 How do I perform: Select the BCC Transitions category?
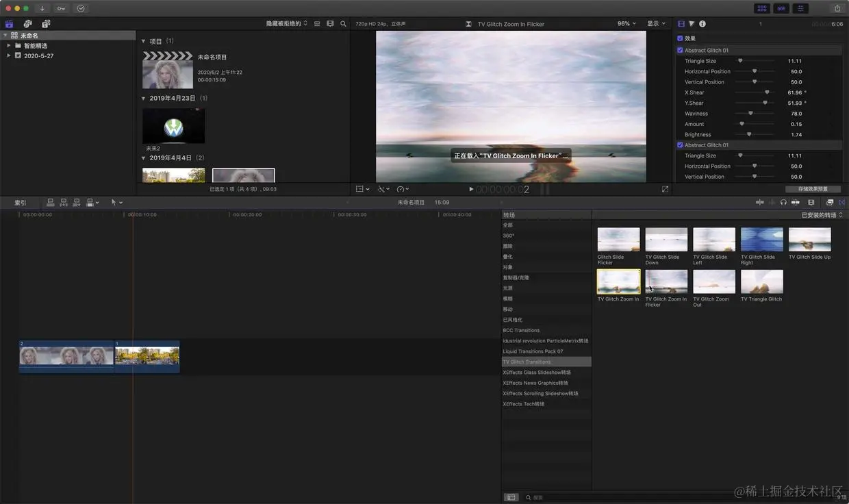tap(521, 330)
